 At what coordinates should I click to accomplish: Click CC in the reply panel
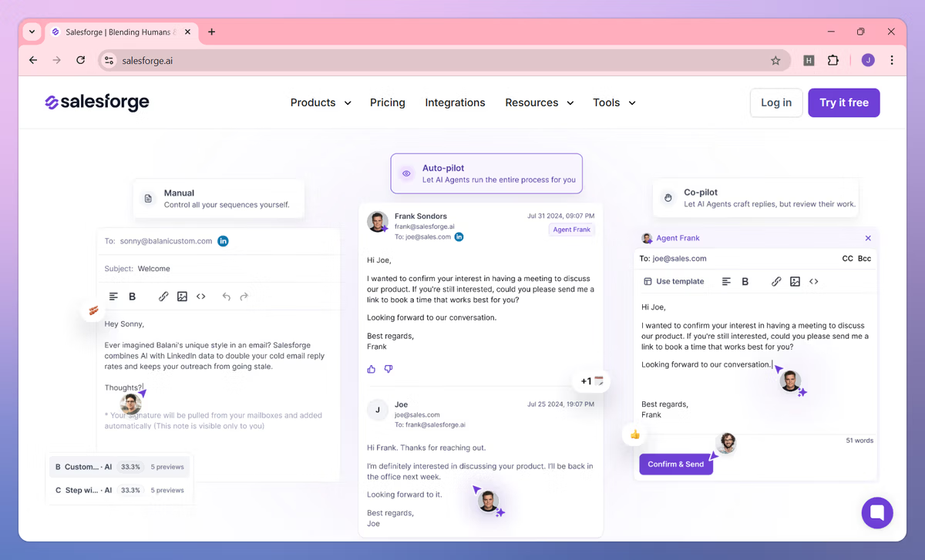(x=848, y=259)
